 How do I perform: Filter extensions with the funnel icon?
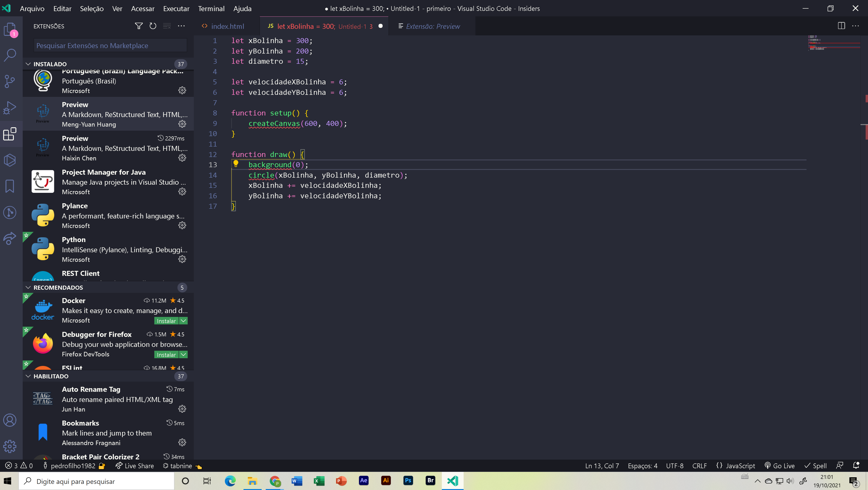pos(139,26)
